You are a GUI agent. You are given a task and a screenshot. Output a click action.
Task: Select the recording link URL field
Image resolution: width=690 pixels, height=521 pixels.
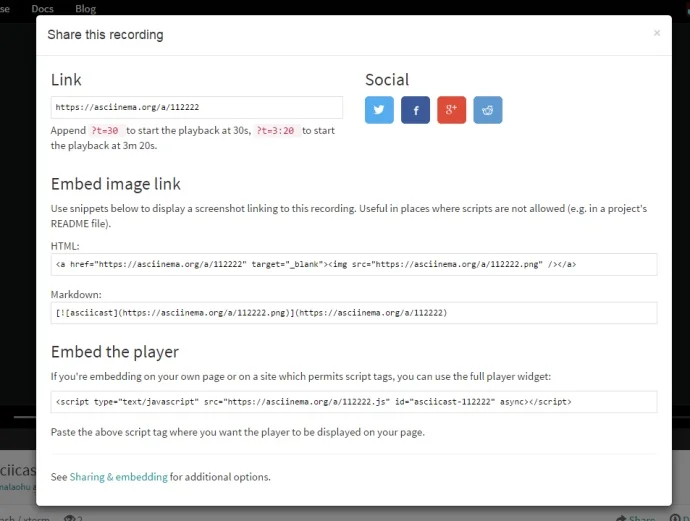click(x=197, y=107)
